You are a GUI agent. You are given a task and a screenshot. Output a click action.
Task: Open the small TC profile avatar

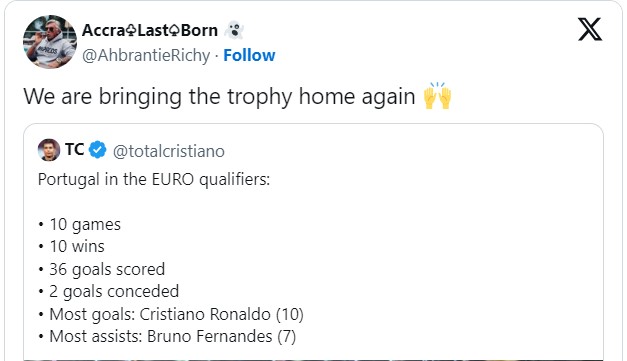49,150
